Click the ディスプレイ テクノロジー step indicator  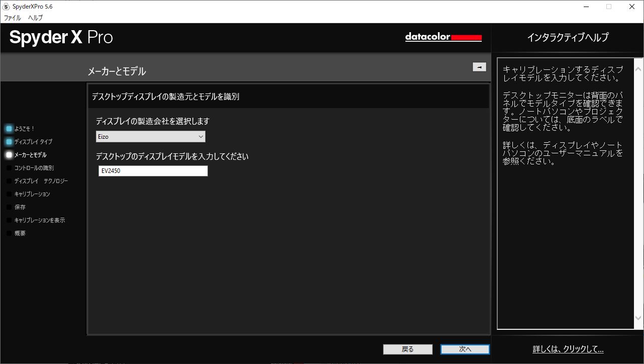click(9, 181)
